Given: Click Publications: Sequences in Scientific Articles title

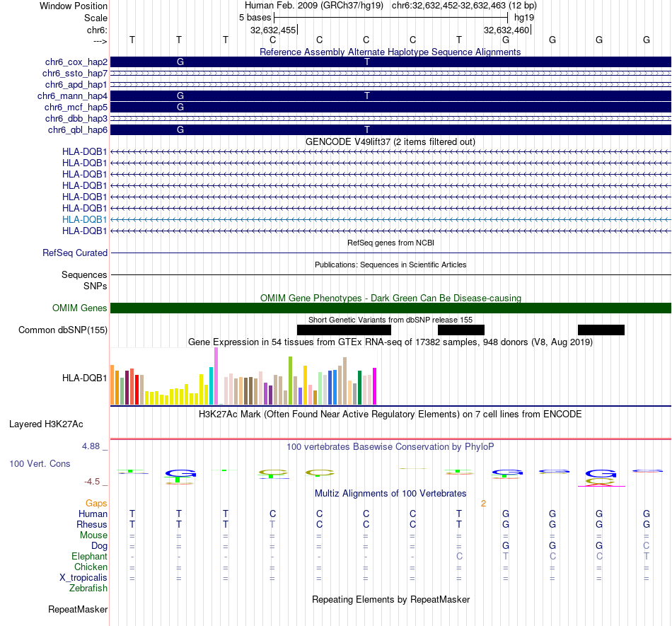Looking at the screenshot, I should pyautogui.click(x=390, y=265).
